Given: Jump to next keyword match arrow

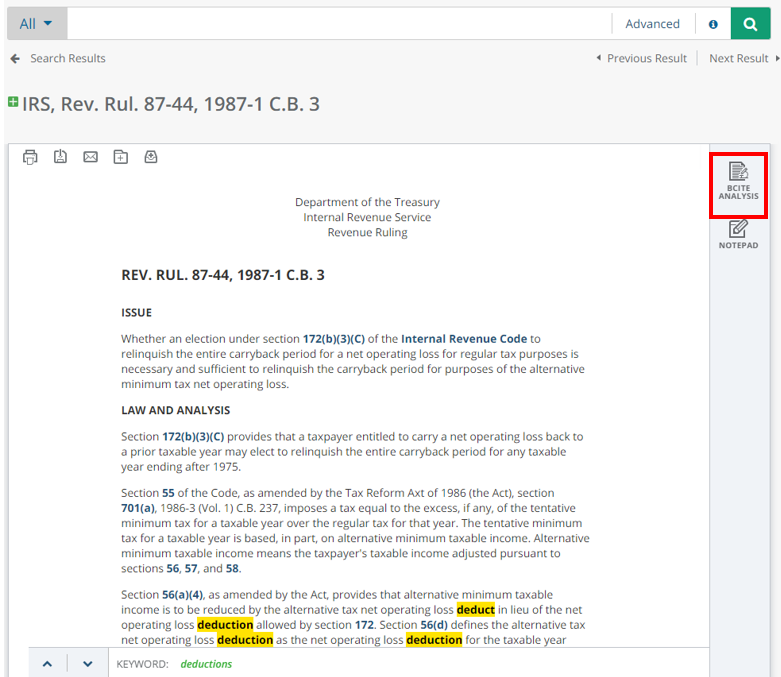Looking at the screenshot, I should 88,663.
